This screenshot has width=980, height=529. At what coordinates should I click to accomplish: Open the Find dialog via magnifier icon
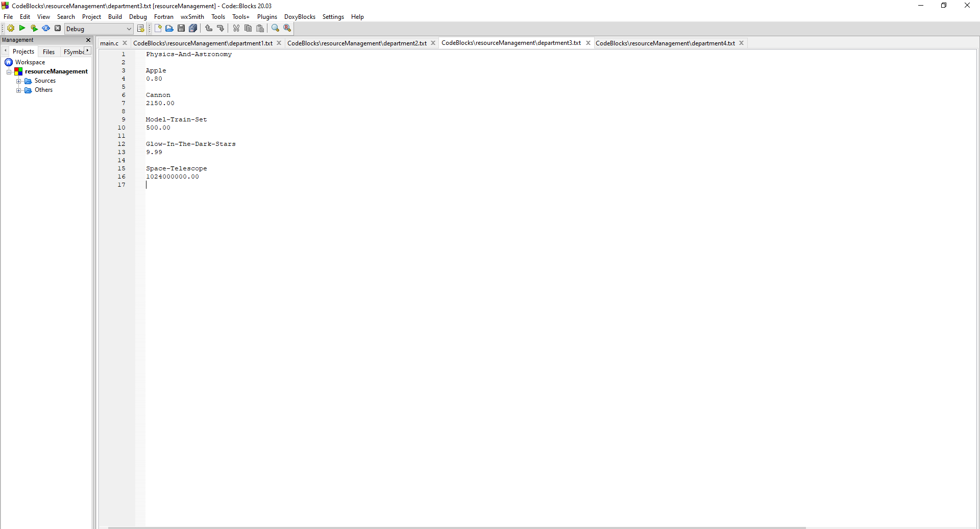275,28
